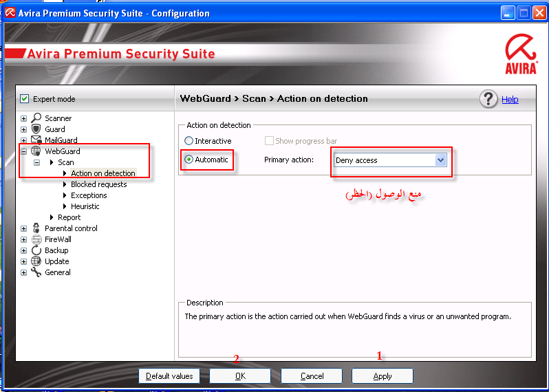Select Report under WebGuard
The height and width of the screenshot is (392, 549).
click(x=69, y=217)
